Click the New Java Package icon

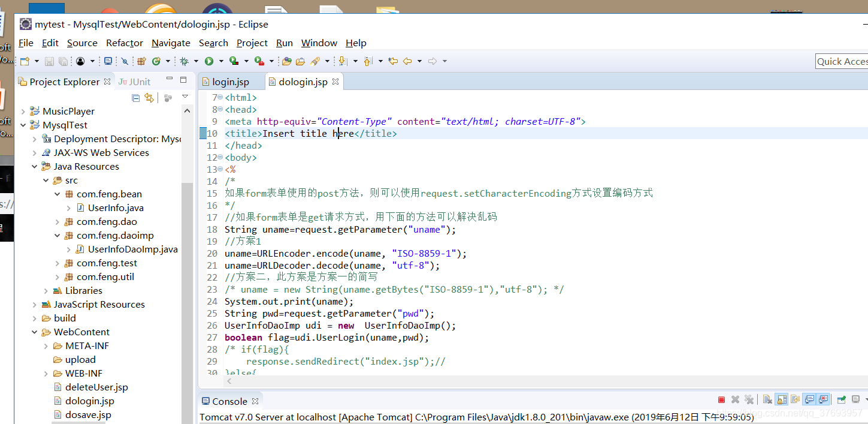coord(141,61)
